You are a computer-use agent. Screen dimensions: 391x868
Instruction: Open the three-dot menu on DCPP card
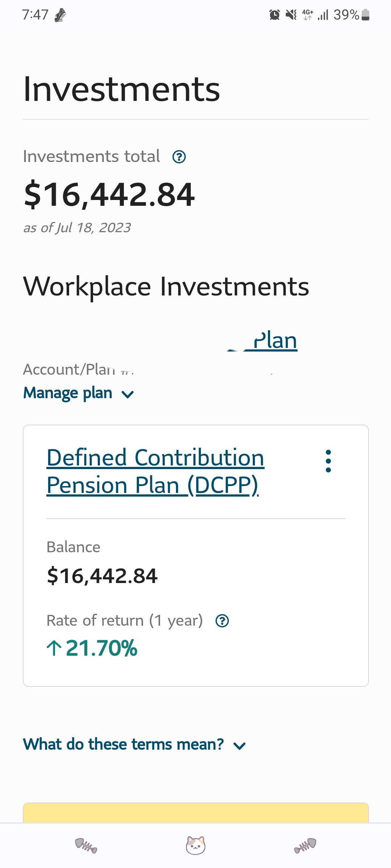328,461
